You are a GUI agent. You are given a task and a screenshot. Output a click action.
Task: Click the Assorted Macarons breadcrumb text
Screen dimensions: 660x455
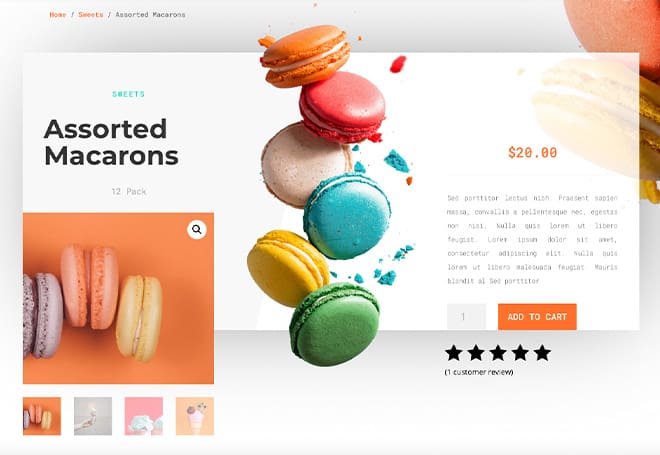click(150, 15)
